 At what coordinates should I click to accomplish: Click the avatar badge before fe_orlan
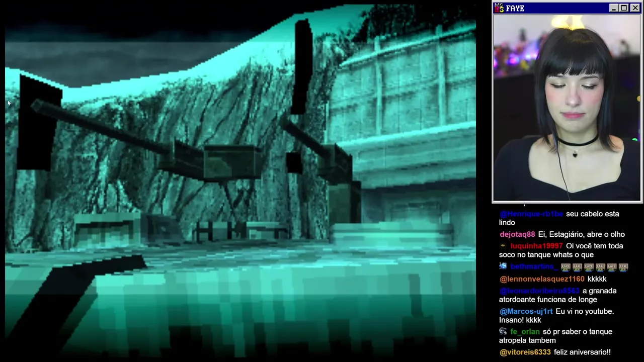click(503, 331)
